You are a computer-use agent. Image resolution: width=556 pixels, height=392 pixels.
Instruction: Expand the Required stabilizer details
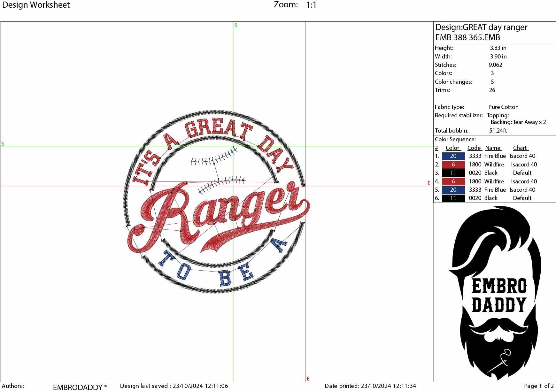point(459,115)
